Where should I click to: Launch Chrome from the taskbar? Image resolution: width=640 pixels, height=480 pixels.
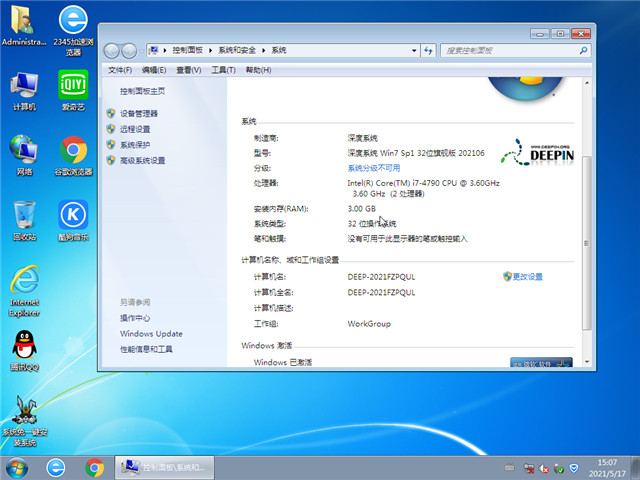coord(94,468)
